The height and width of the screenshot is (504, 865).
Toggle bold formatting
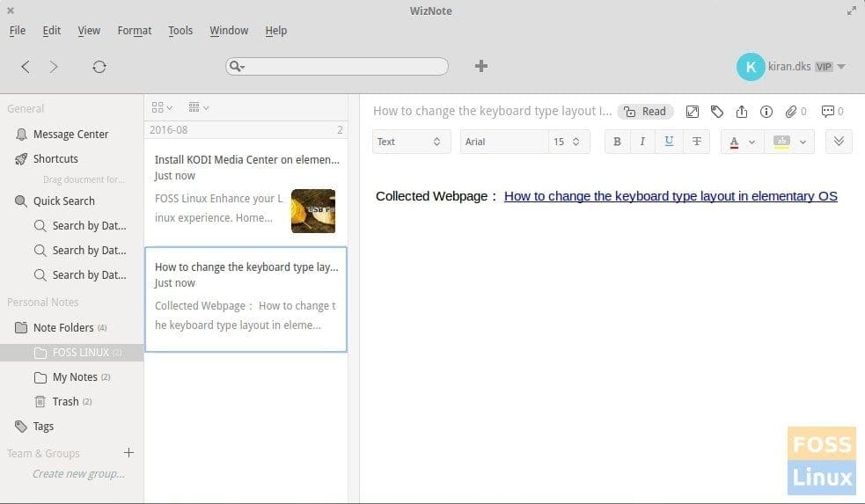tap(618, 142)
